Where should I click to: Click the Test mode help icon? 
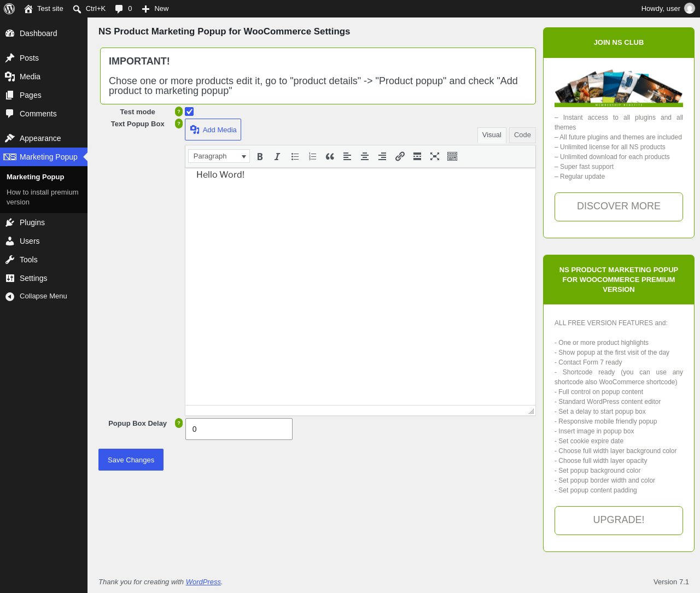click(x=178, y=111)
